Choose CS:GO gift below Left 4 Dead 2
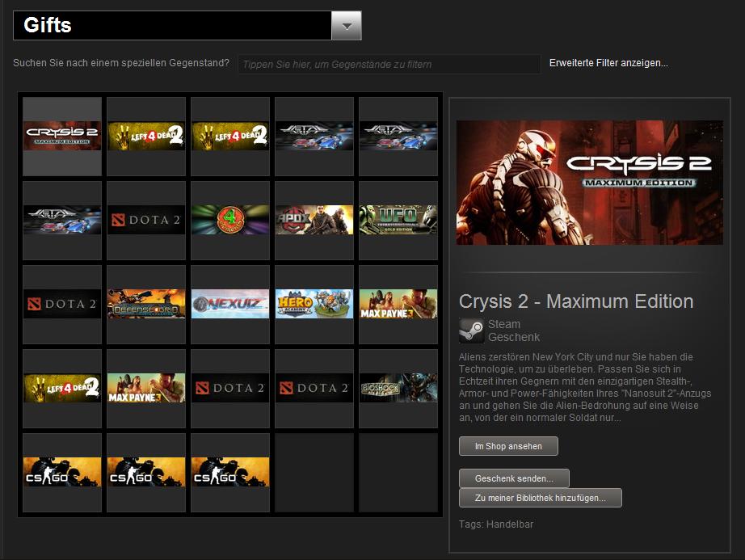The width and height of the screenshot is (745, 560). tap(62, 473)
